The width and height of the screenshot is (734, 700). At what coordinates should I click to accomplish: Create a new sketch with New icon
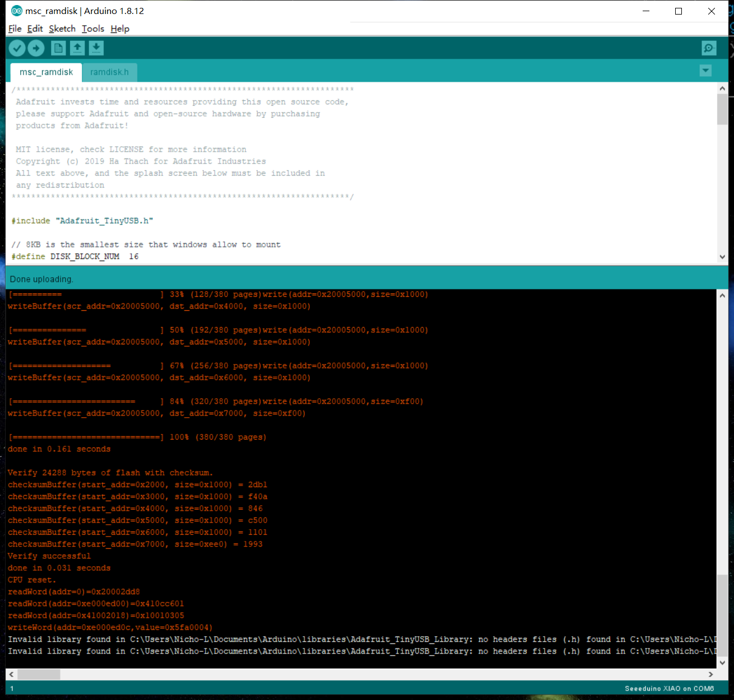(x=58, y=48)
